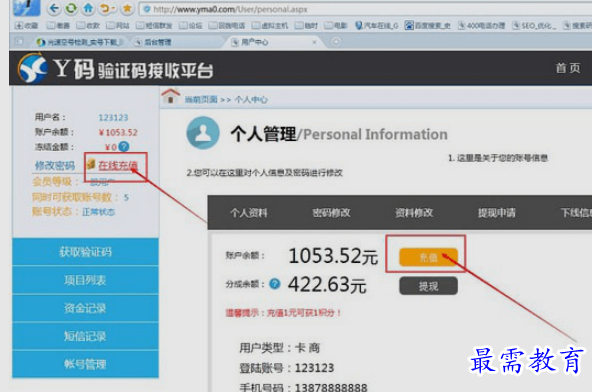The width and height of the screenshot is (592, 392).
Task: Open 资金记录 in the side menu
Action: pos(85,308)
